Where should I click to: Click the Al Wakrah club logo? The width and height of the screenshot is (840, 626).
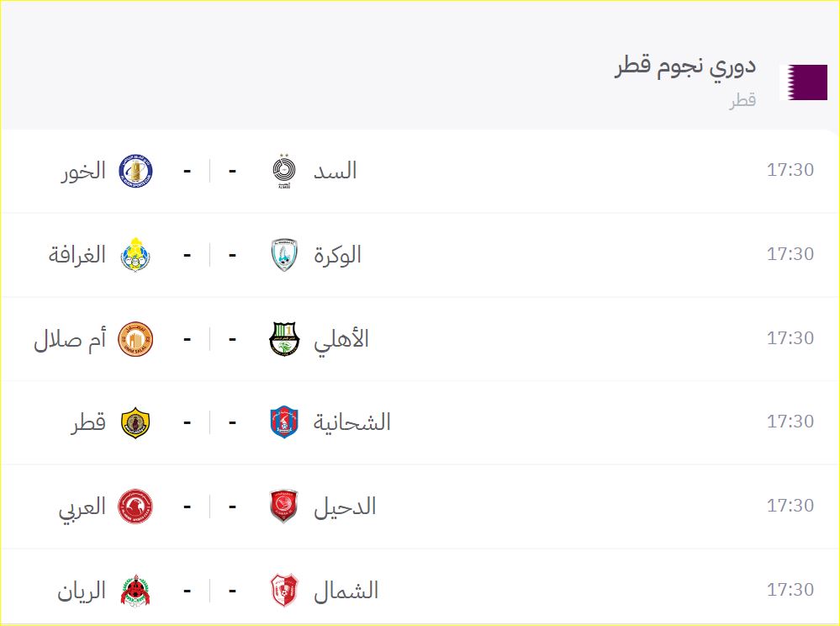284,254
